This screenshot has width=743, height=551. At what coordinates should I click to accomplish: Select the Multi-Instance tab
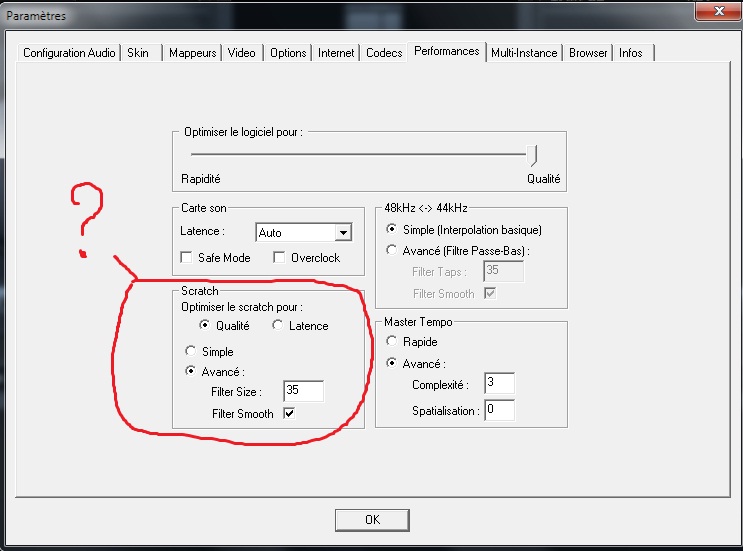point(525,53)
